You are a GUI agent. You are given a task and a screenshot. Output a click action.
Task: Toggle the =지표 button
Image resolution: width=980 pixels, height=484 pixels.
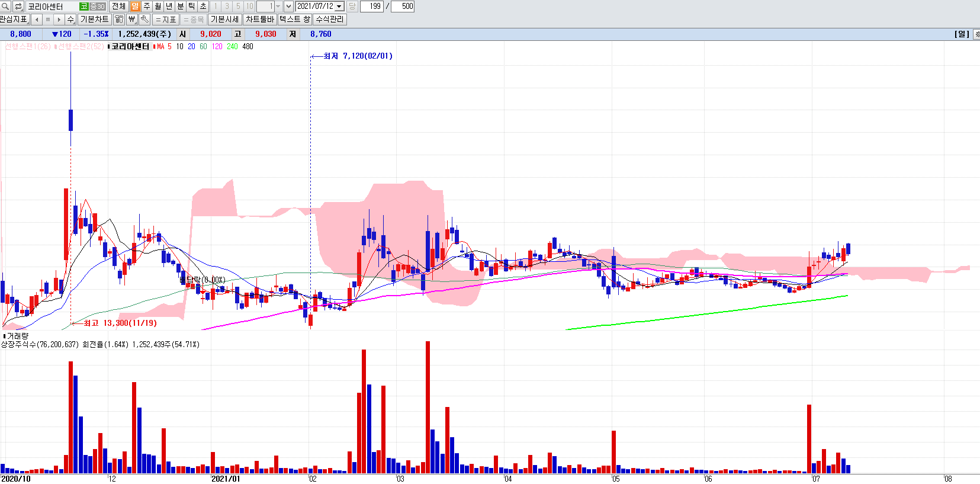[166, 20]
